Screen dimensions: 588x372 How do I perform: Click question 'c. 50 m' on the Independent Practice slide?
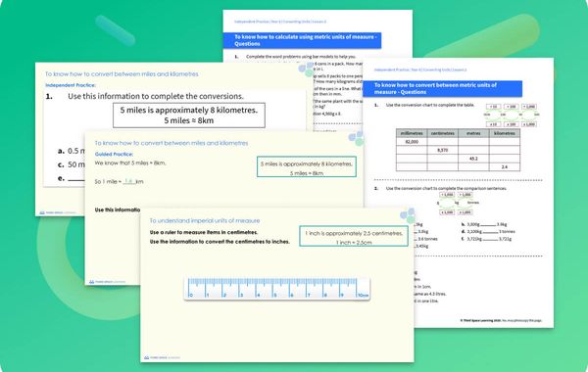pyautogui.click(x=72, y=164)
